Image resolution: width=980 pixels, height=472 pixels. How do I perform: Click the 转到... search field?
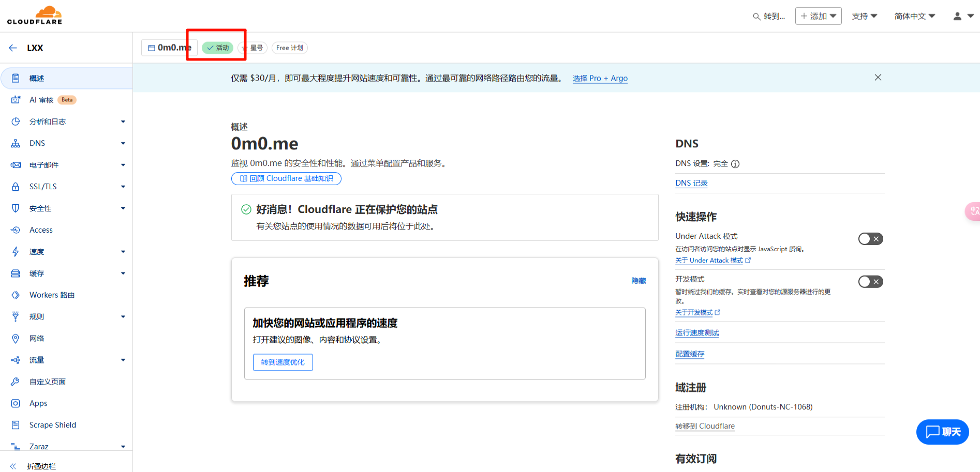pos(769,16)
